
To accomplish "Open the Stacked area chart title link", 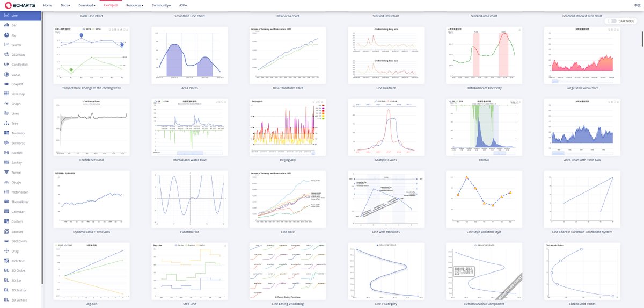I will click(x=484, y=16).
